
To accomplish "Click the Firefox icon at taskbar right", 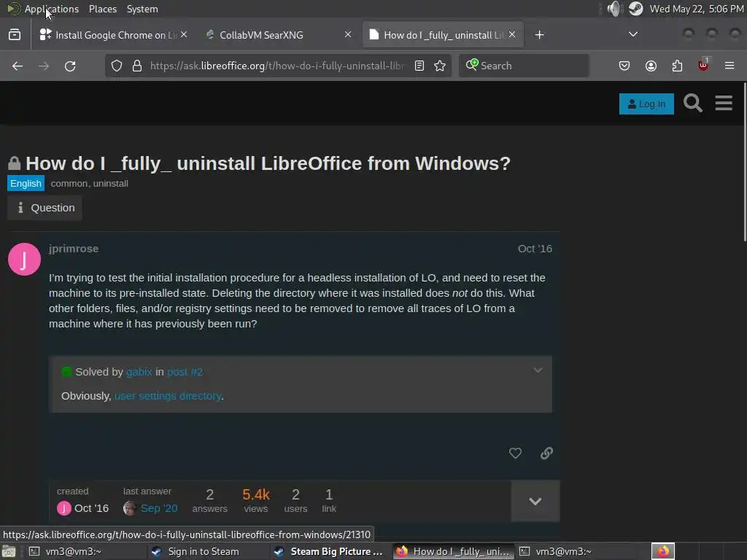I will pos(663,551).
